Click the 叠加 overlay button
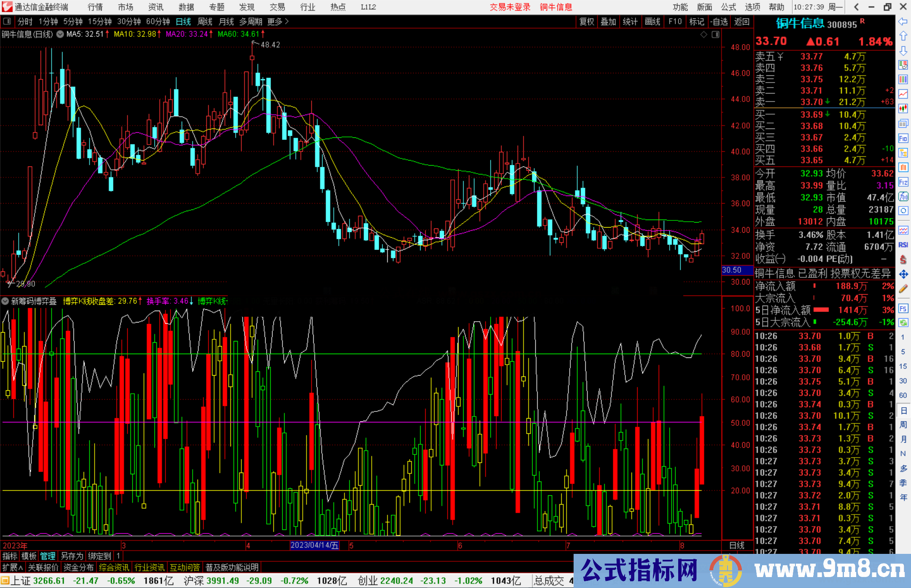911x588 pixels. click(608, 21)
